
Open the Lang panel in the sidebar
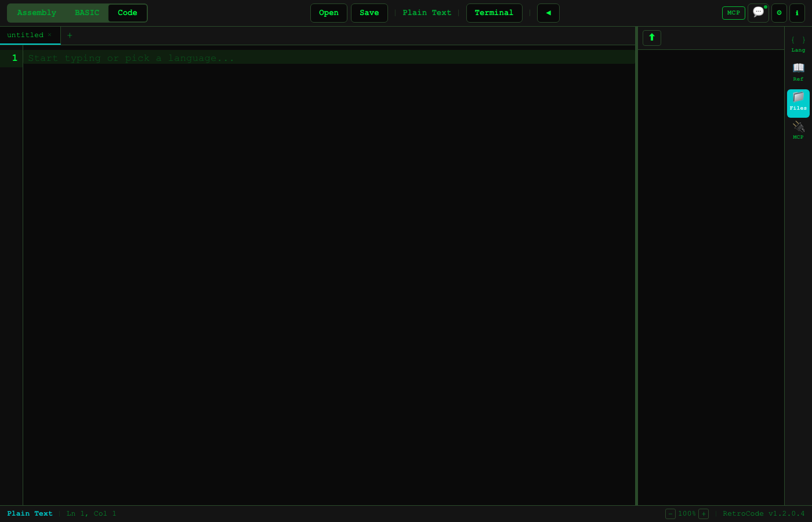click(x=798, y=43)
